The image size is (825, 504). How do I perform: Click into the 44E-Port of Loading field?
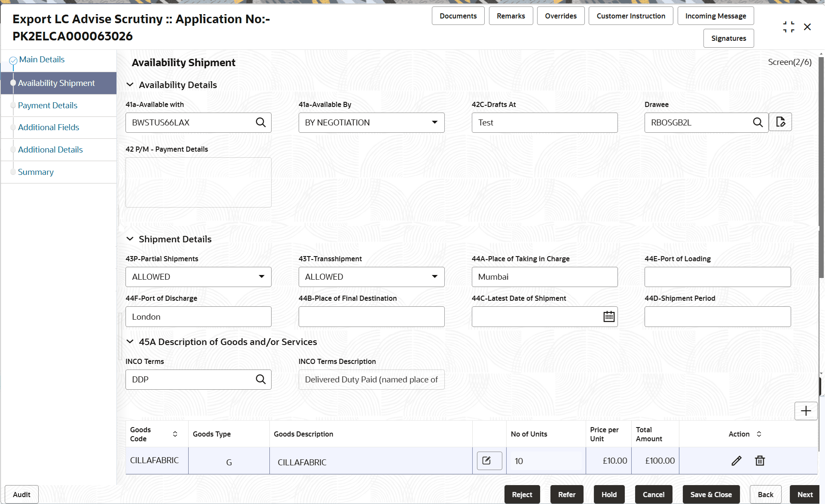pos(717,277)
